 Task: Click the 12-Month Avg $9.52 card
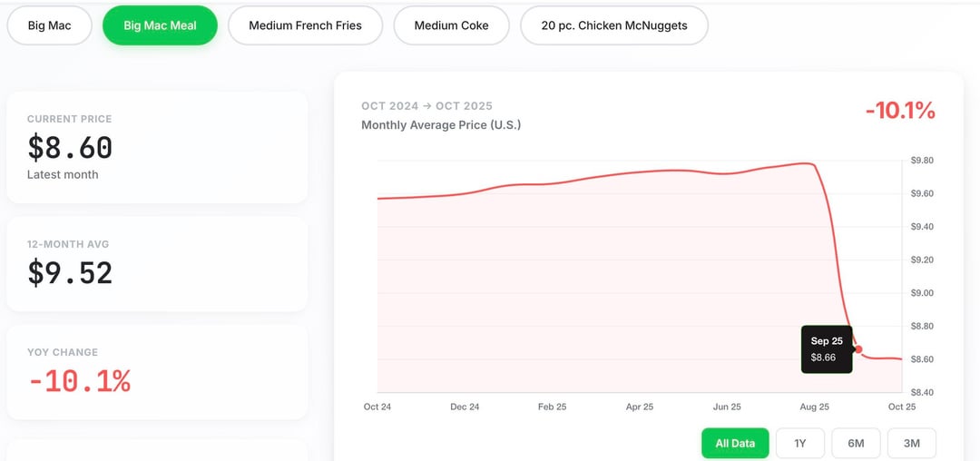point(157,264)
